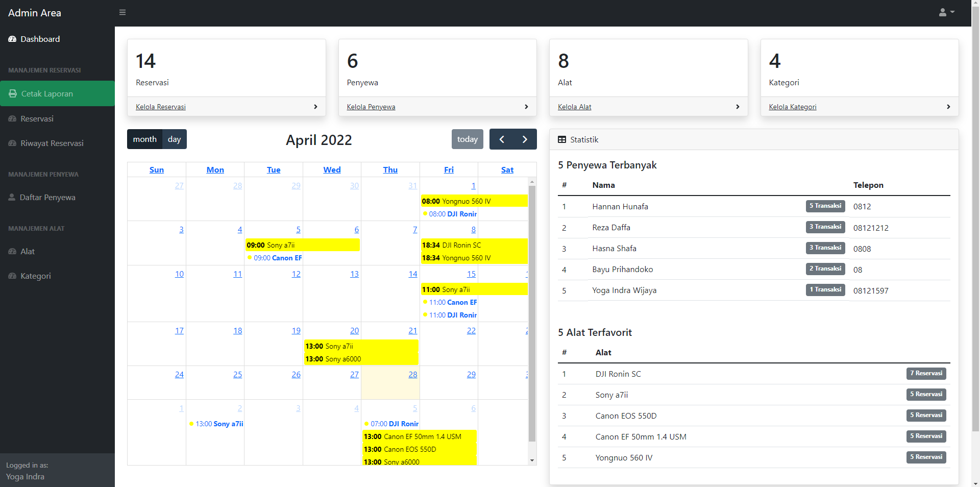Click the page scrollbar down arrow

point(975,482)
